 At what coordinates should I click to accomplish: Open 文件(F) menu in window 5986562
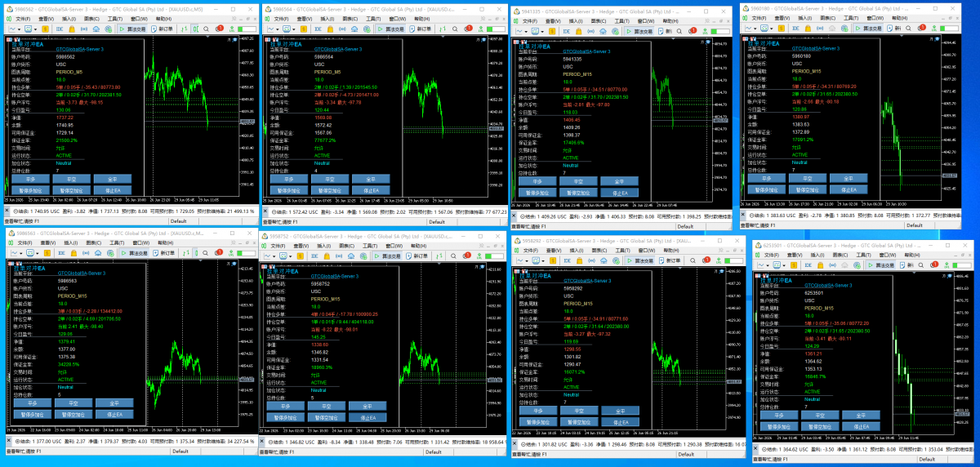tap(23, 19)
